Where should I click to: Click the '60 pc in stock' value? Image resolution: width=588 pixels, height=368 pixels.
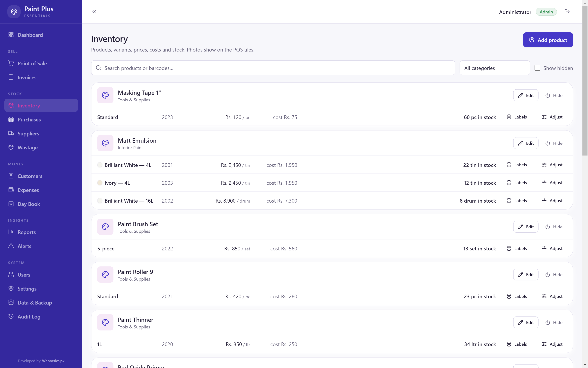pos(480,117)
